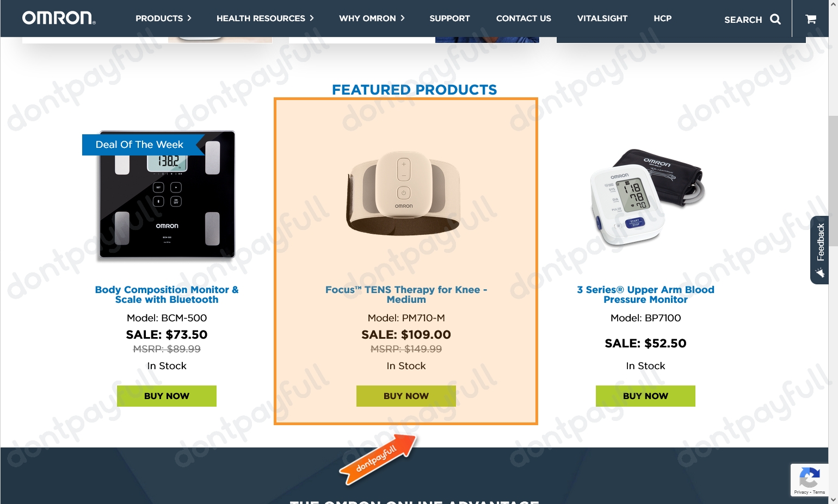
Task: Buy the 3 Series Blood Pressure Monitor
Action: 645,396
